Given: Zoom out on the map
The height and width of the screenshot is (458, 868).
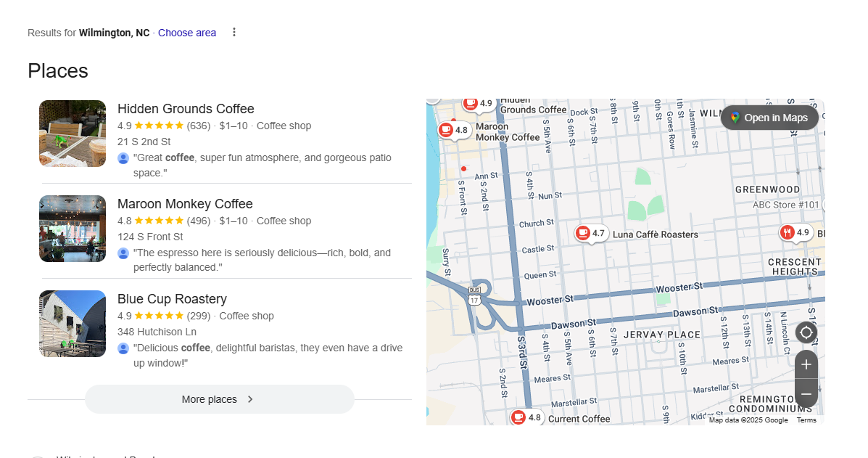Looking at the screenshot, I should click(x=806, y=394).
